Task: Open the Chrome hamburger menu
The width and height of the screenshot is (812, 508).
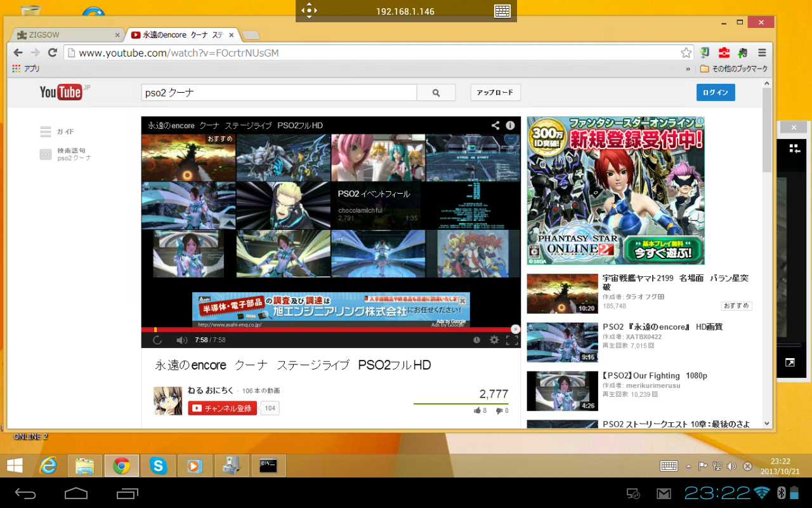Action: [x=762, y=53]
